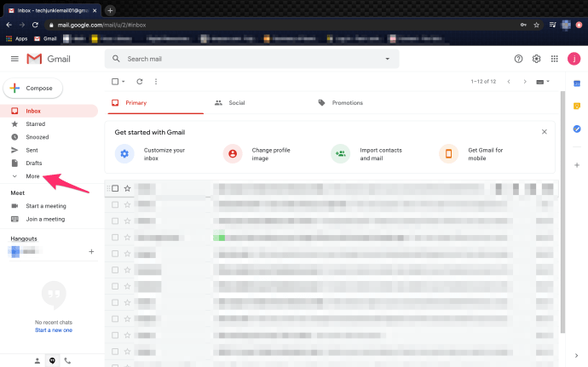Dismiss the Get started with Gmail card
Screen dimensions: 588x367
coord(545,132)
